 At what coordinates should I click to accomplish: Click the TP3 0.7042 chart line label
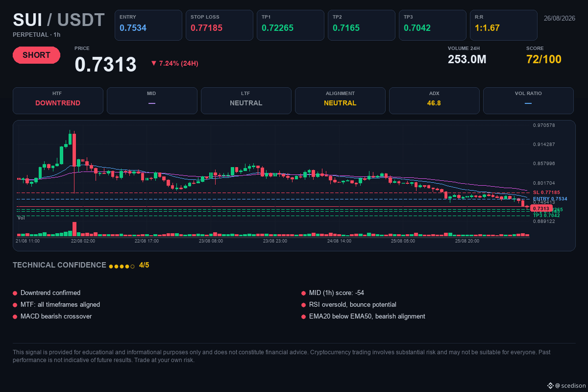click(x=546, y=216)
